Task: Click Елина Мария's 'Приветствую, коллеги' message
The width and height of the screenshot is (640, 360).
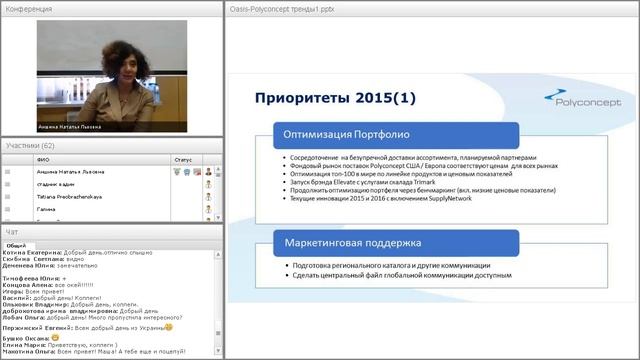Action: coord(60,345)
